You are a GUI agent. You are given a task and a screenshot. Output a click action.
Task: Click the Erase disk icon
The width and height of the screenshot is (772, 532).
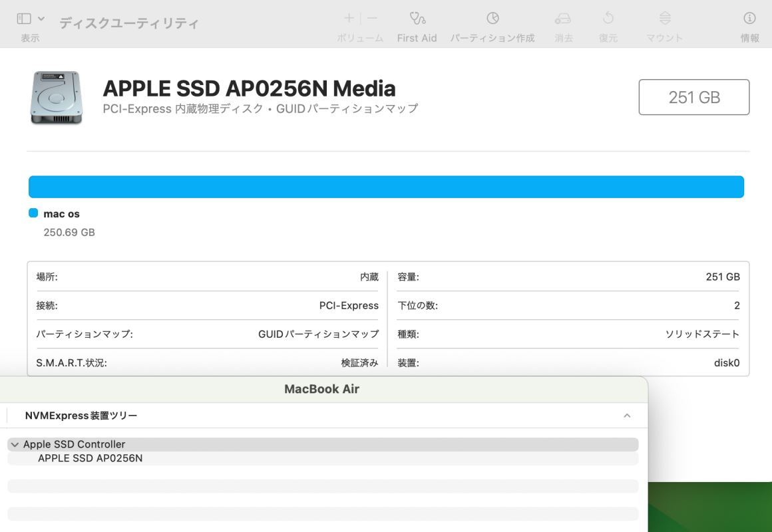[563, 19]
